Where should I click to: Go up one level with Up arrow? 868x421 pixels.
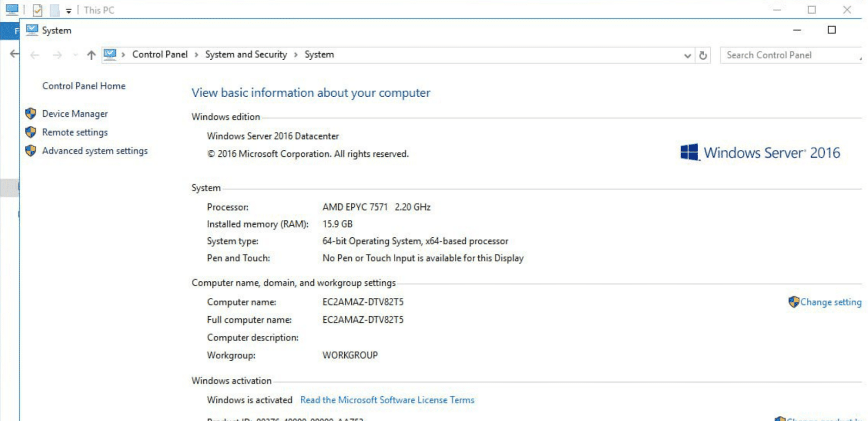(x=91, y=55)
